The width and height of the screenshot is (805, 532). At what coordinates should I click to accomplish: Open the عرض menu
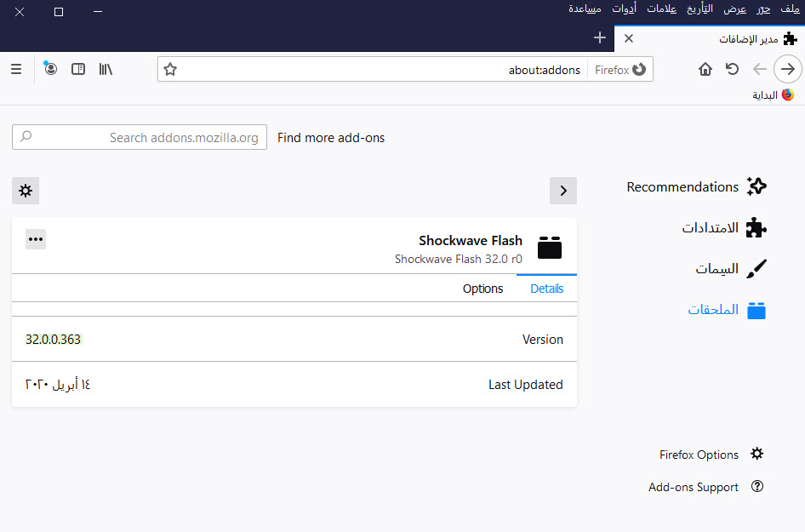tap(734, 9)
